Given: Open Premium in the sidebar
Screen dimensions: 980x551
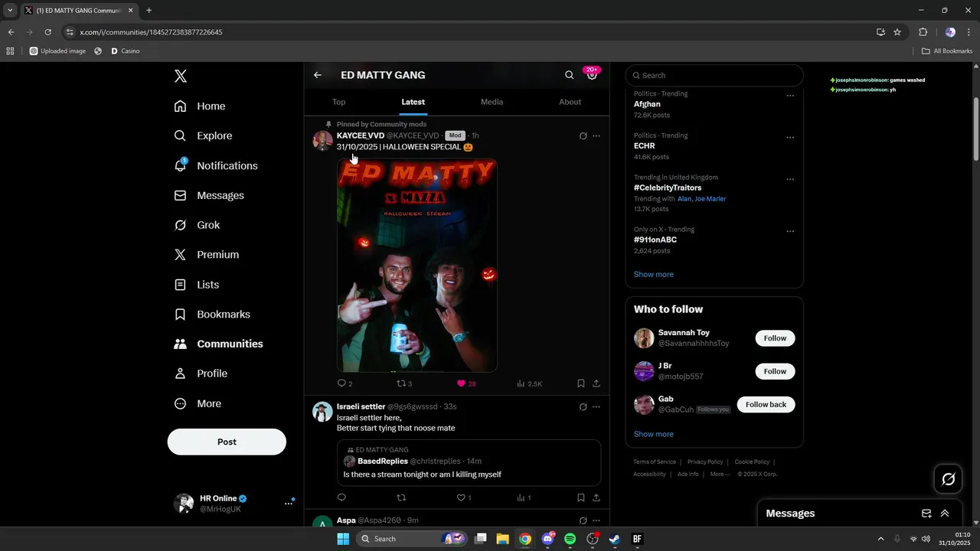Looking at the screenshot, I should [x=207, y=255].
